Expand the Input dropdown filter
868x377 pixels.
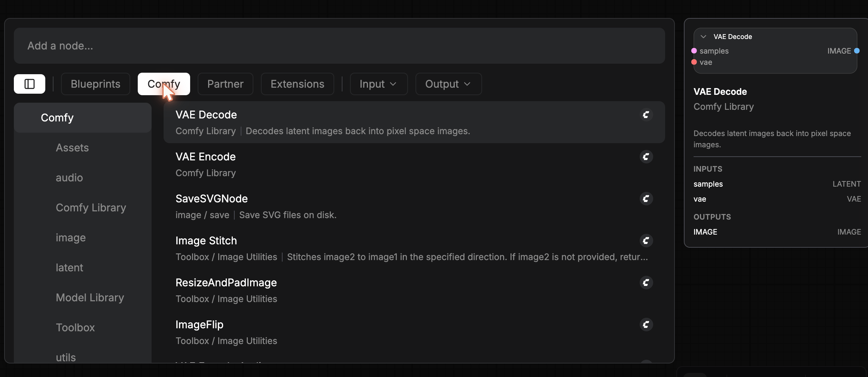pos(378,84)
